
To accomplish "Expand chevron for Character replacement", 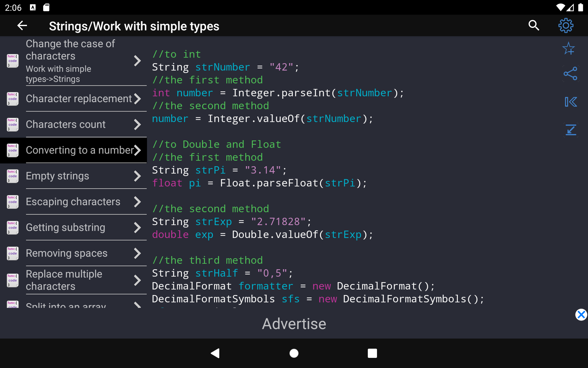I will [x=138, y=99].
